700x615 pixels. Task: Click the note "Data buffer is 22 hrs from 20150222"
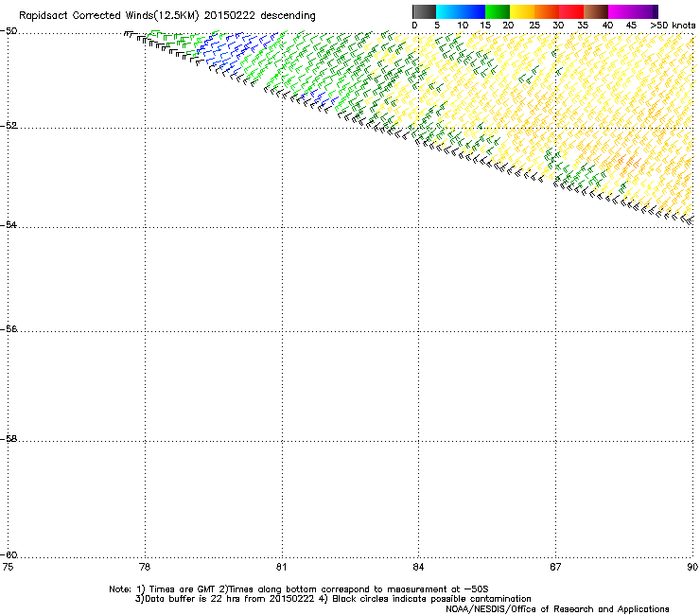click(x=230, y=599)
